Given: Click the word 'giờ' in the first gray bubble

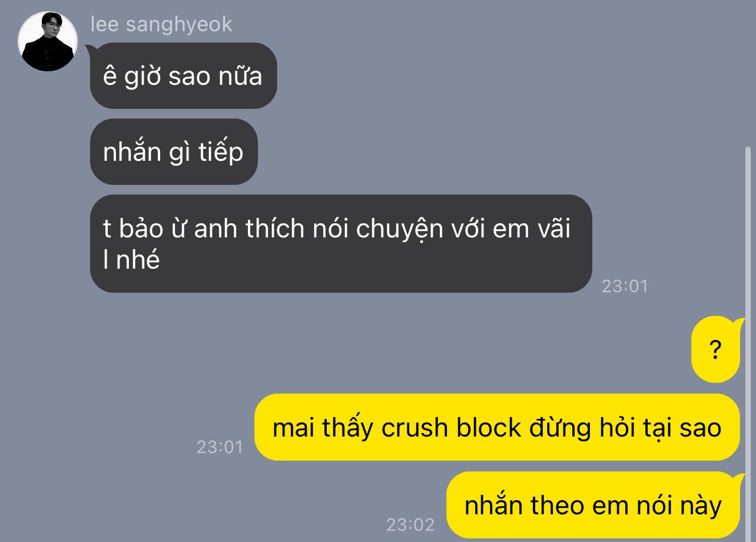Looking at the screenshot, I should coord(142,77).
